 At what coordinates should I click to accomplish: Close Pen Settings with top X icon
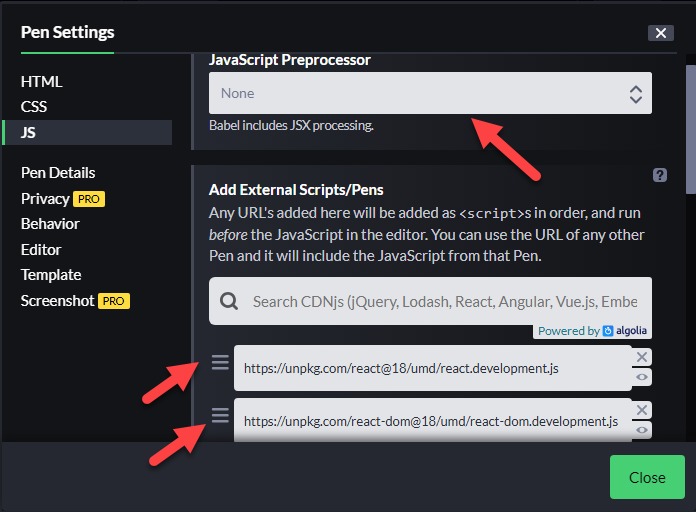pyautogui.click(x=660, y=33)
